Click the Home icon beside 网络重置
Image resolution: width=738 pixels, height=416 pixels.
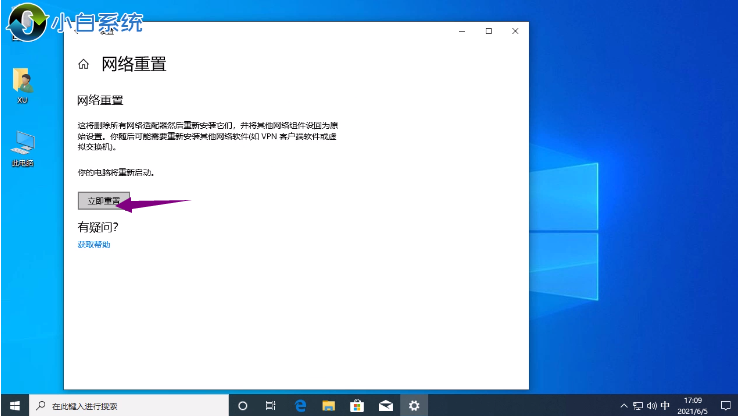coord(83,64)
